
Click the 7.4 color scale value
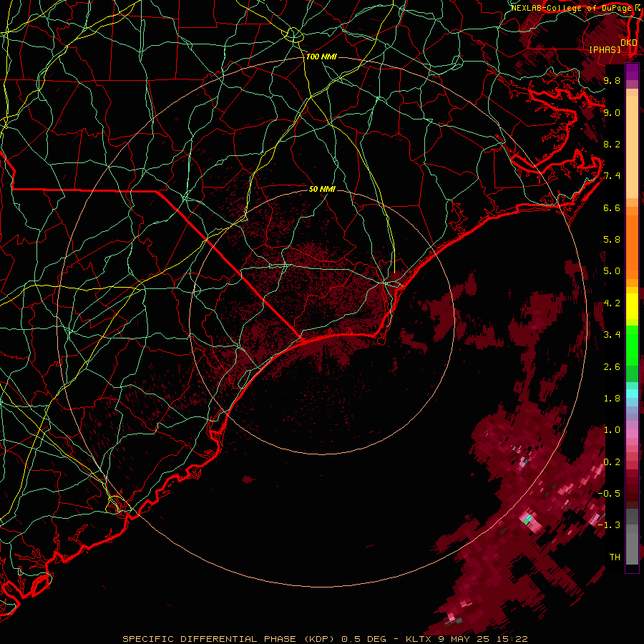(x=612, y=176)
